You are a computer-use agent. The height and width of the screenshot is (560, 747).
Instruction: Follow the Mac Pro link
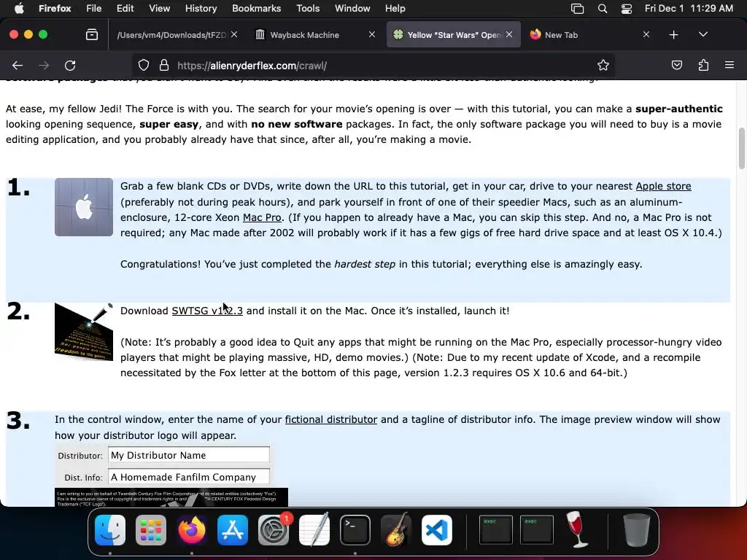tap(262, 217)
